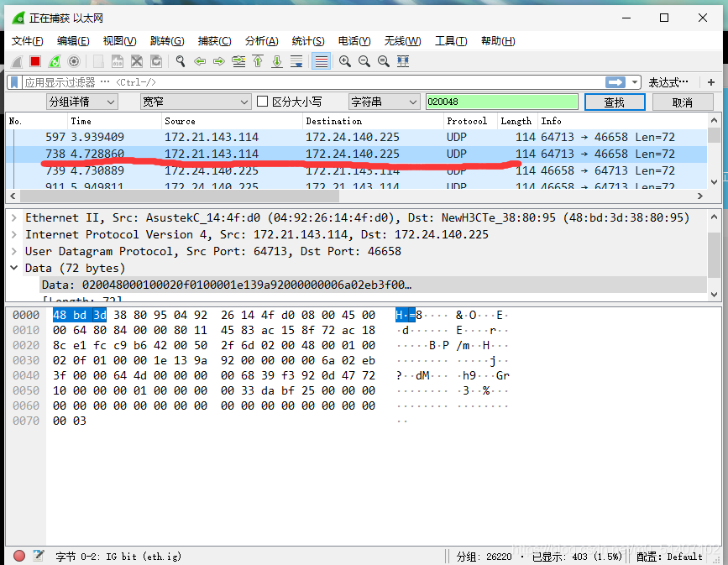Open the 无线(W) menu
The width and height of the screenshot is (728, 565).
(402, 41)
